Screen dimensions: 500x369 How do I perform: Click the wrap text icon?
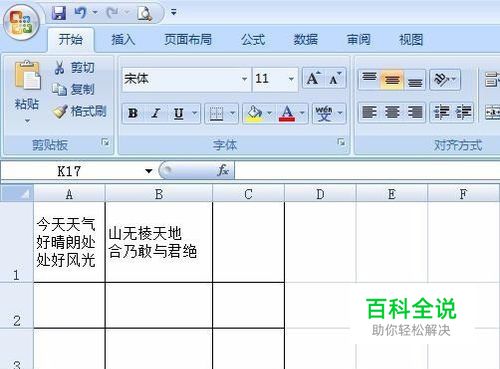click(492, 79)
